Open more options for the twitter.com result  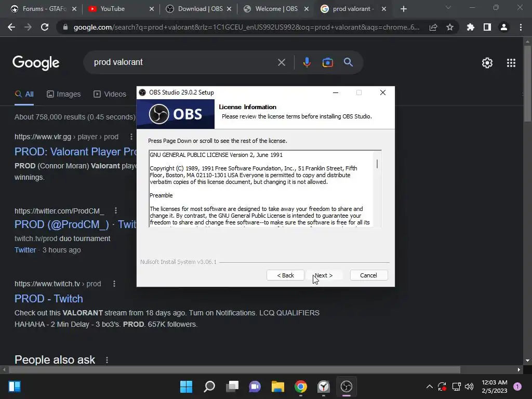[x=116, y=211]
